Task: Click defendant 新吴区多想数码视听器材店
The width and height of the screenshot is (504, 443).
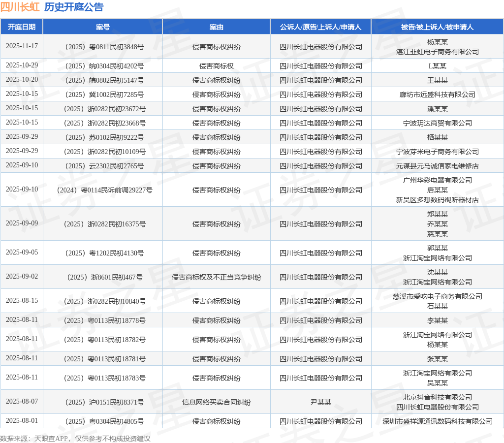Action: coord(438,200)
